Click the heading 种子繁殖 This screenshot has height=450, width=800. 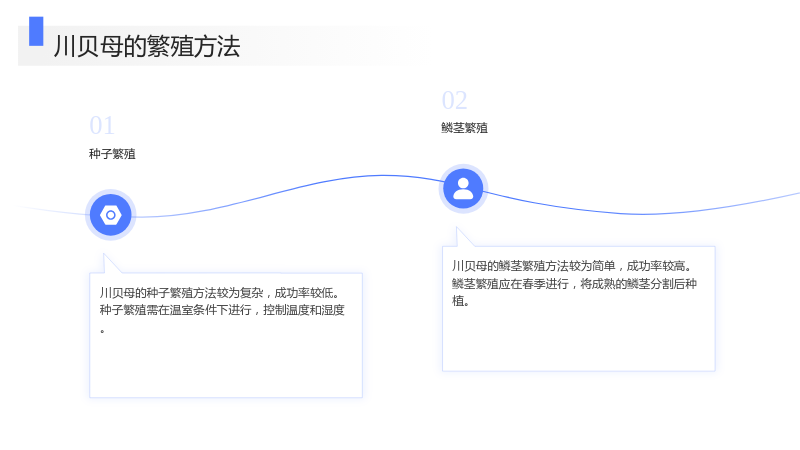(x=112, y=154)
